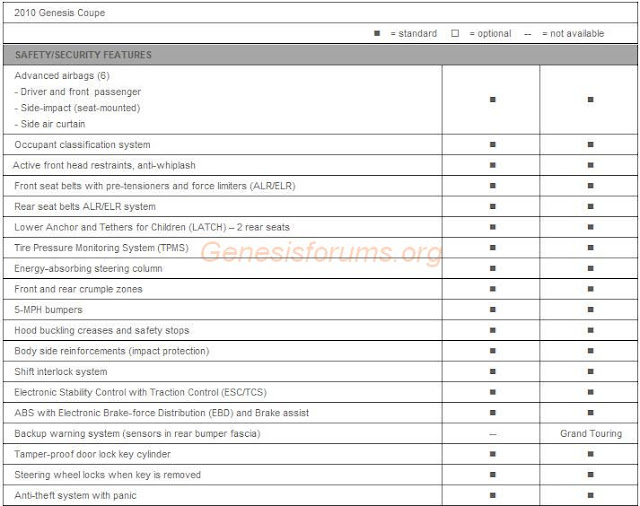The image size is (640, 506).
Task: Click first-column standard mark for Advanced airbags
Action: point(493,100)
